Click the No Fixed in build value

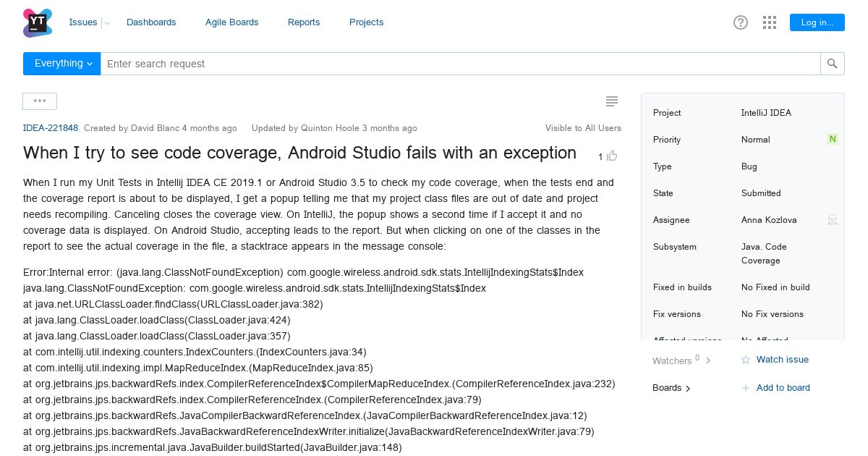(x=775, y=287)
